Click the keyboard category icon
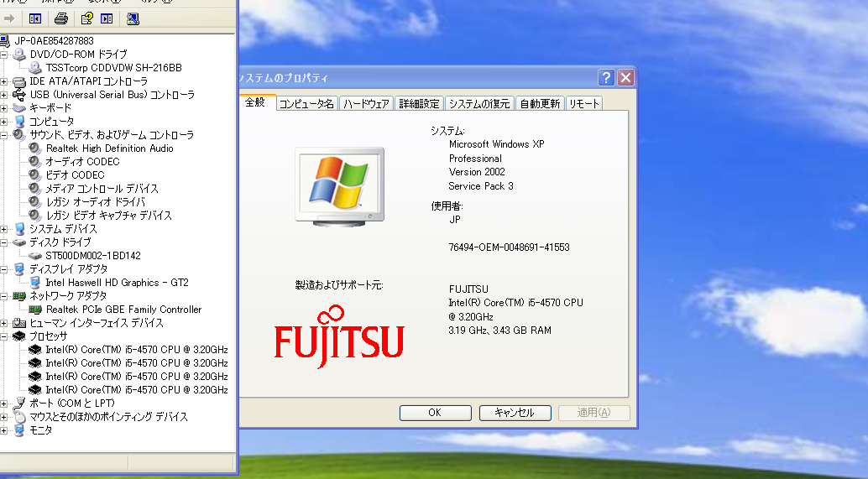The height and width of the screenshot is (479, 868). click(x=19, y=108)
